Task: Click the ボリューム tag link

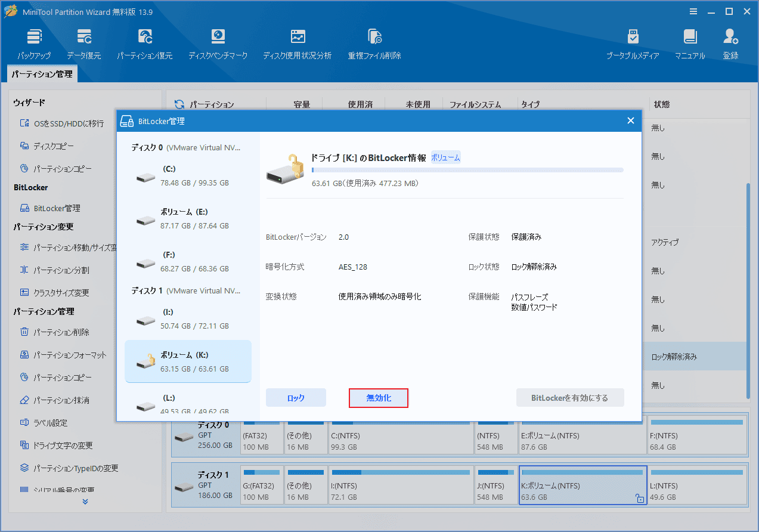Action: 445,158
